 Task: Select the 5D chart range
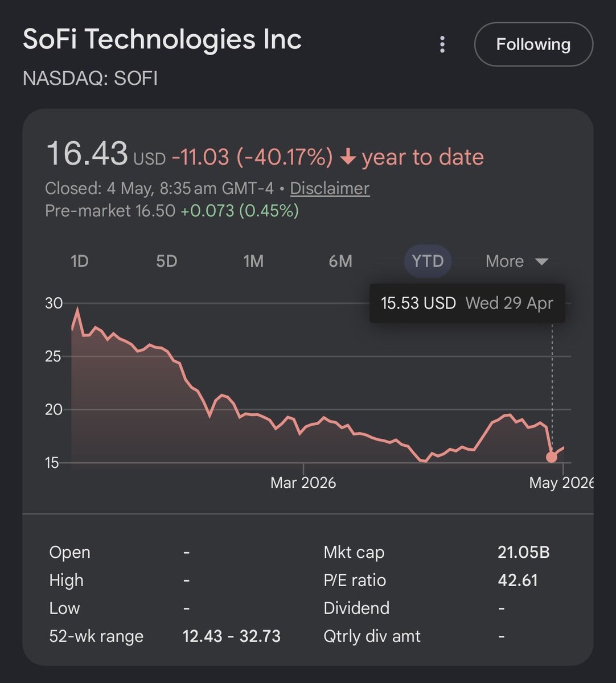point(167,261)
